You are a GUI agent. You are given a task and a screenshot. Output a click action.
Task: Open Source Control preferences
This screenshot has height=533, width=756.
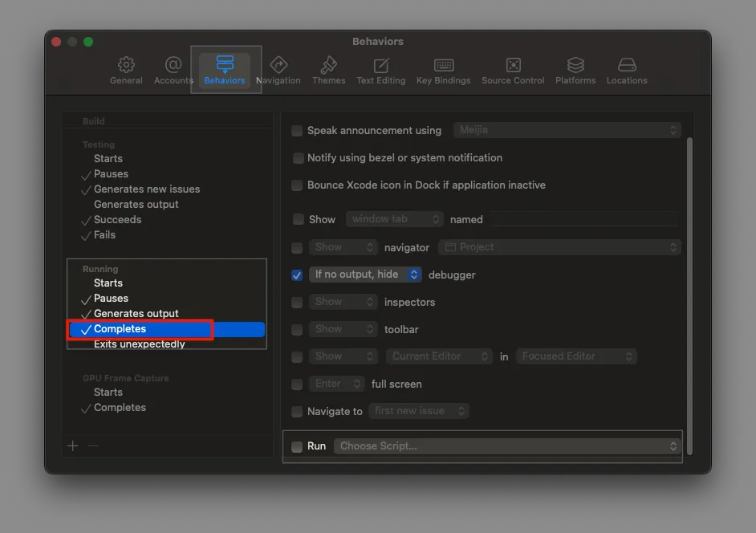(513, 71)
